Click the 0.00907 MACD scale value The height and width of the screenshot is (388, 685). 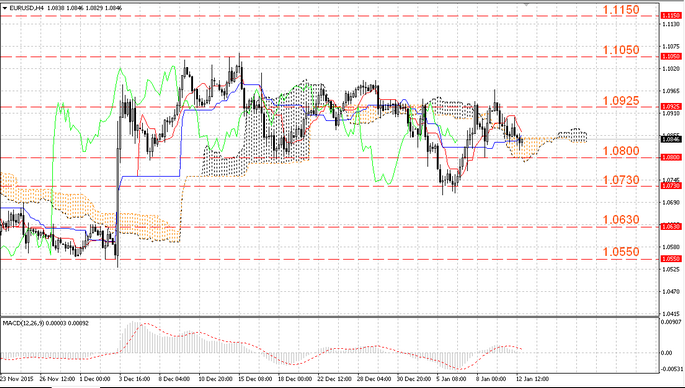pos(672,322)
